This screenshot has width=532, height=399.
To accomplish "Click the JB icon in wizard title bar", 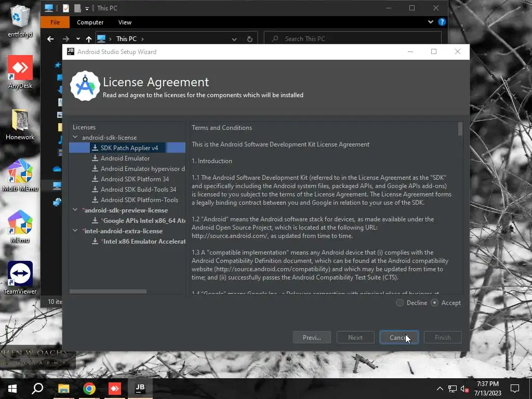I will pos(71,51).
